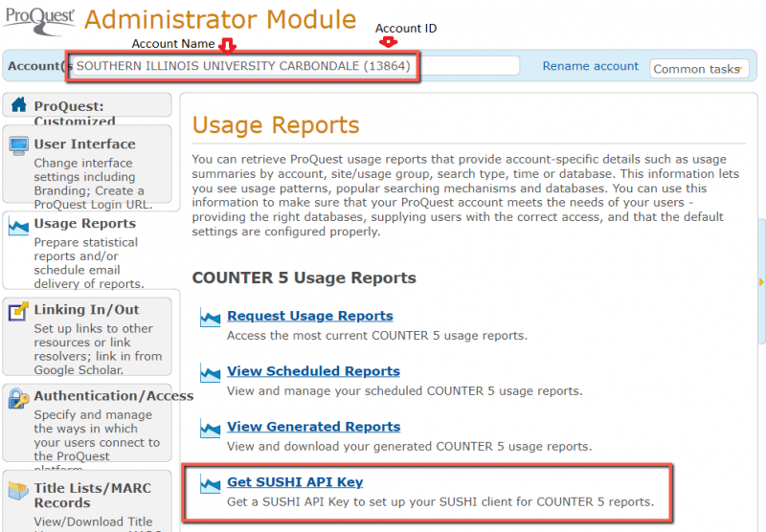Click the text 'View and manage your scheduled COUNTER 5 usage reports.'
Viewport: 766px width, 532px height.
404,391
